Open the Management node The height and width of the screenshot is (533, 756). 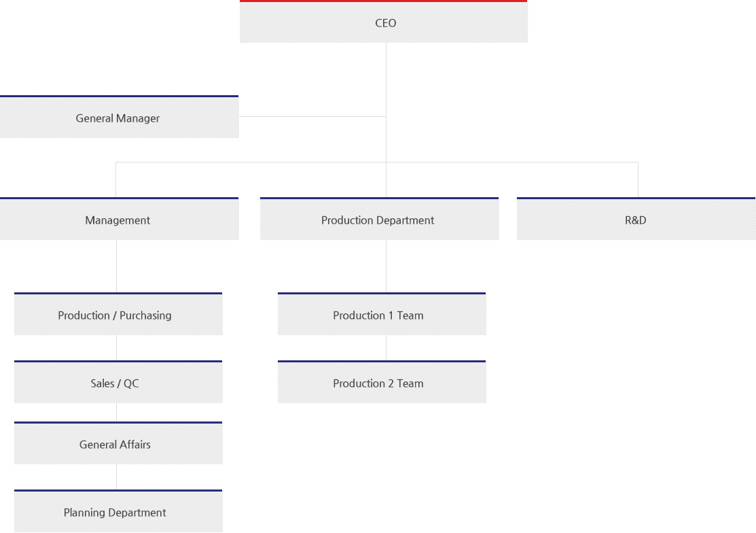(x=119, y=220)
